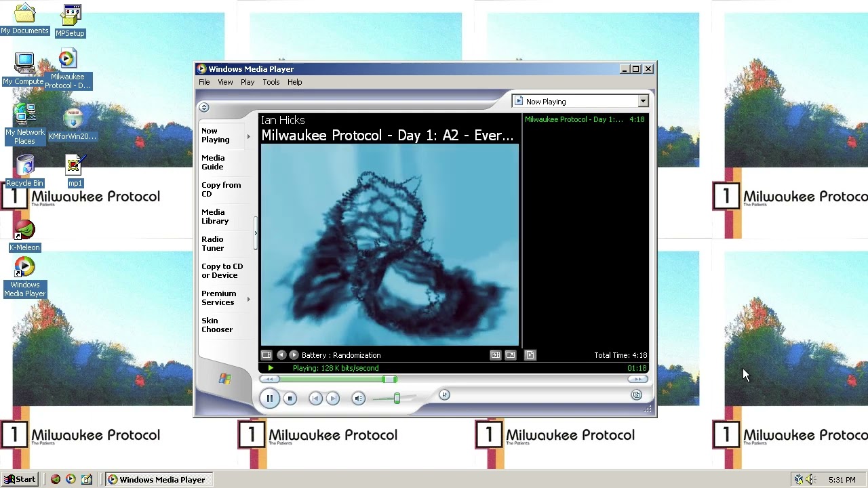Collapse the taskbar panel side handle
The image size is (868, 488).
click(256, 233)
